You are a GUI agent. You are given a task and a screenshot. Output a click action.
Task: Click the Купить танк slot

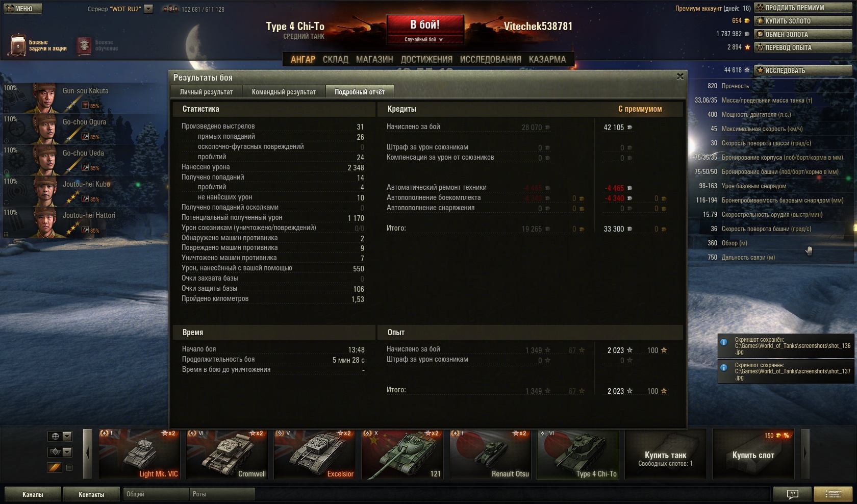pos(665,454)
